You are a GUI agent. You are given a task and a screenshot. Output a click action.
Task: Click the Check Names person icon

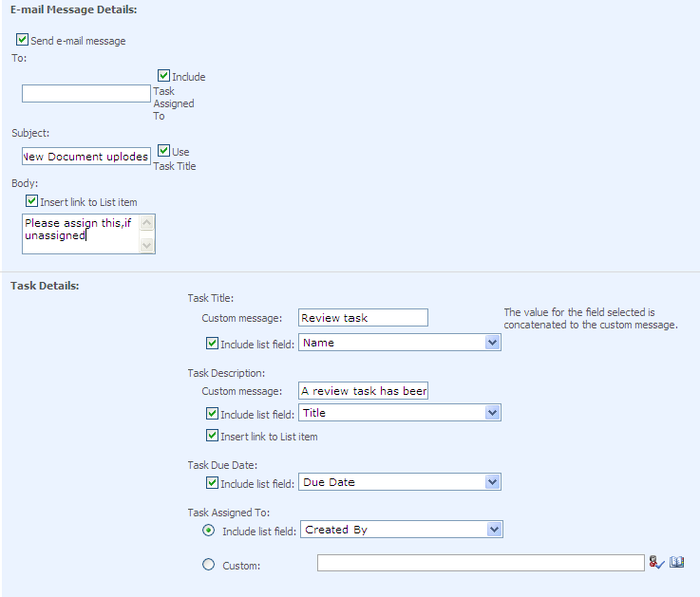pyautogui.click(x=656, y=563)
